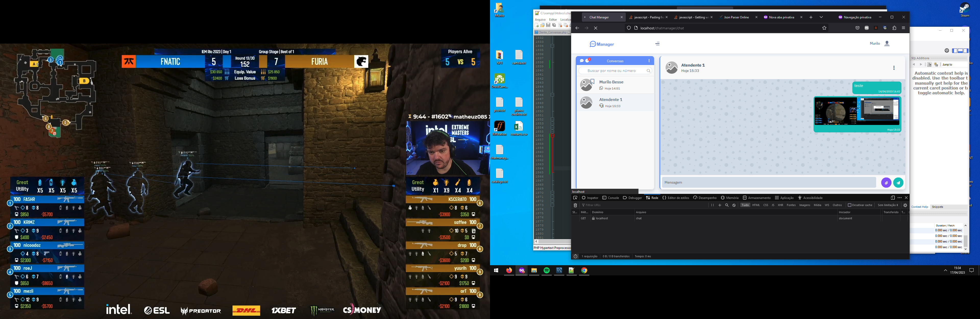This screenshot has height=319, width=980.
Task: Open the DevTools three-dot customize menu
Action: pos(899,198)
